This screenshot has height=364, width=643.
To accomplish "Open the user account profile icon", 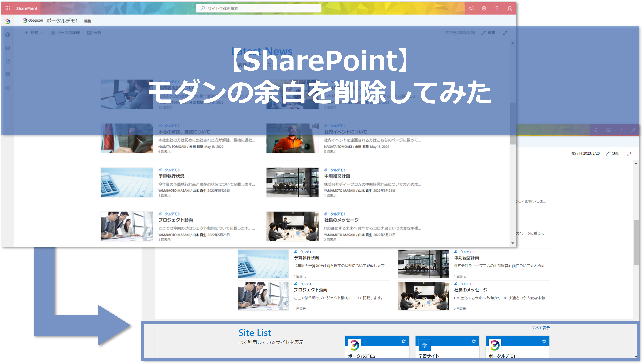I will click(x=510, y=9).
